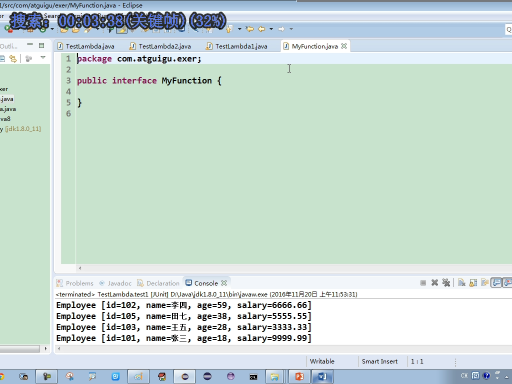Click the Quick Access search field

point(509,30)
